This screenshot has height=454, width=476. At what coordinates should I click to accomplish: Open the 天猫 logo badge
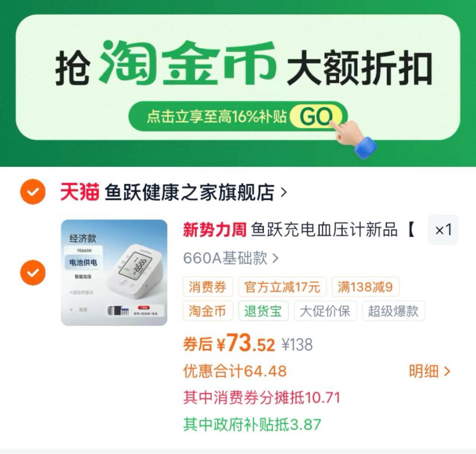point(80,192)
